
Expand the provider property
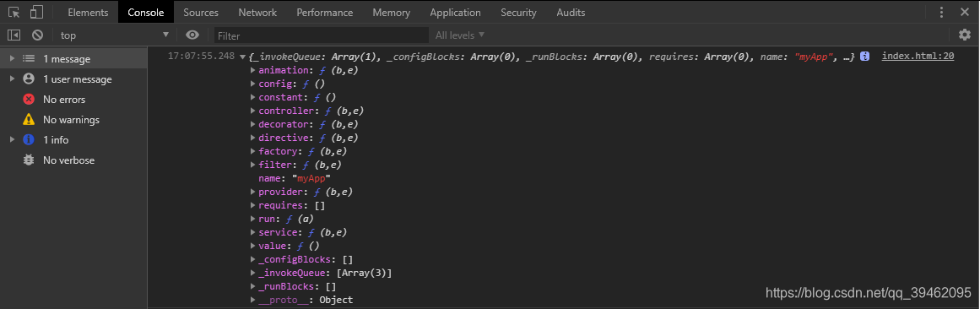pyautogui.click(x=253, y=192)
